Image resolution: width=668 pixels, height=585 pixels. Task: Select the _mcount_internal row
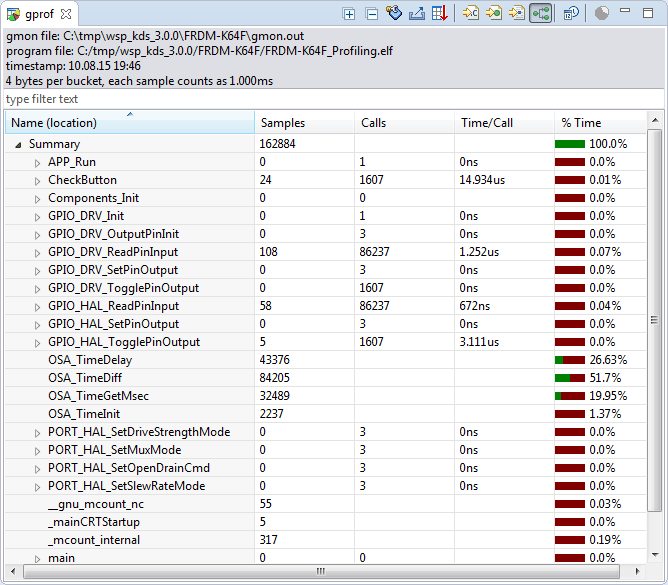[x=325, y=540]
